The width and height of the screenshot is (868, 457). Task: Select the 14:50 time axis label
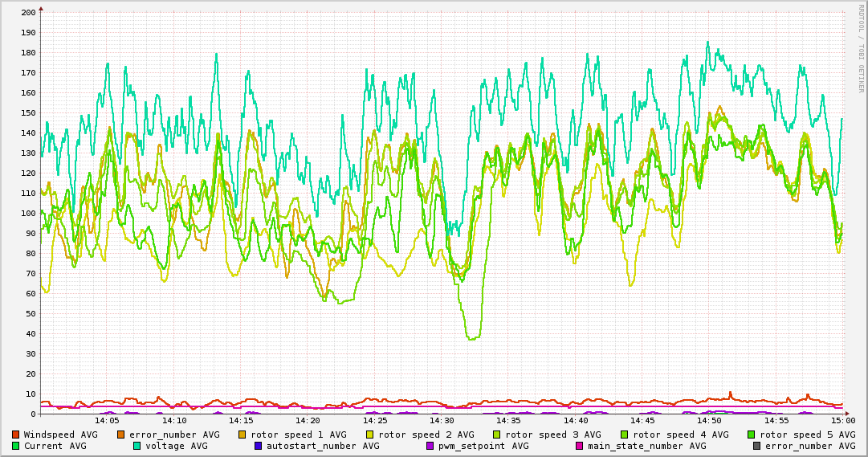(710, 421)
